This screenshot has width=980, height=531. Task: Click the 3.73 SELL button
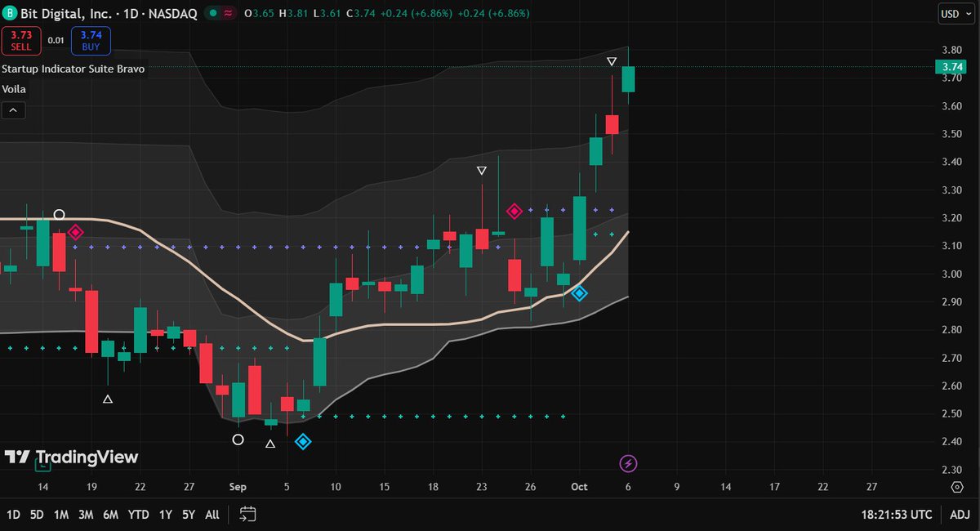[x=21, y=40]
